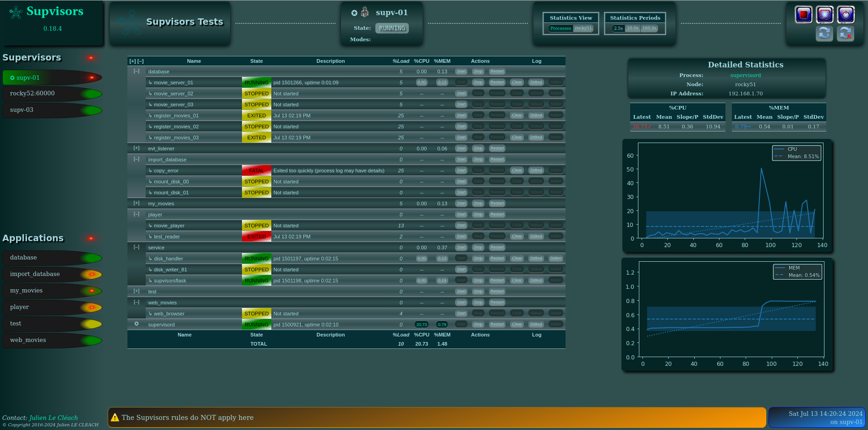This screenshot has height=430, width=868.
Task: Start the movie_server_02 process
Action: (x=461, y=94)
